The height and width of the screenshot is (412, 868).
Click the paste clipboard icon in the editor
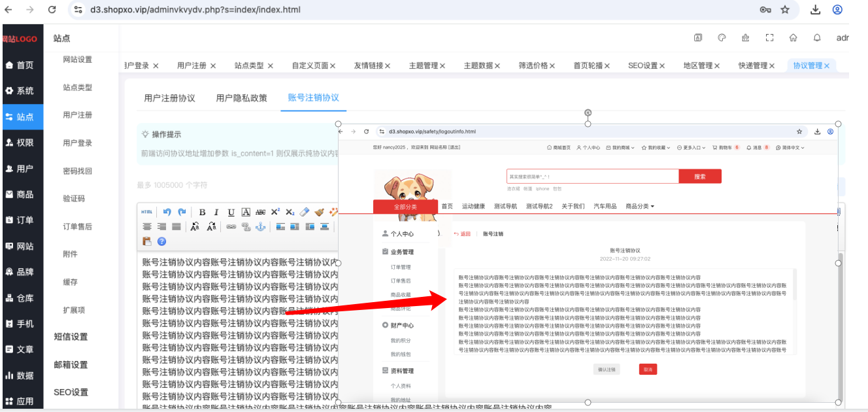point(147,241)
